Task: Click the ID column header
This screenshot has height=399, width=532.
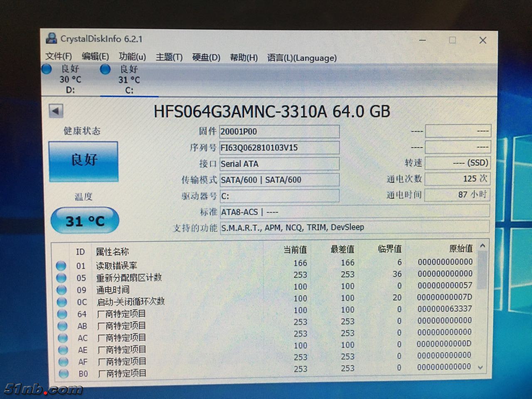Action: point(80,252)
